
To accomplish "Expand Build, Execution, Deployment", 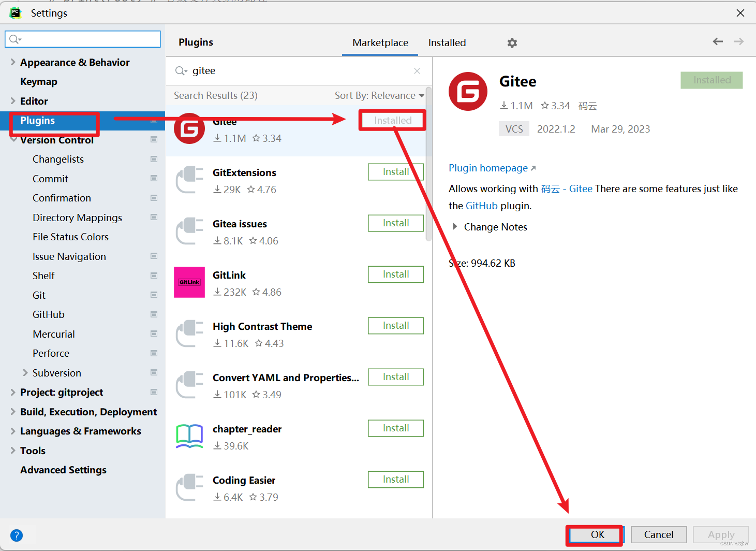I will pyautogui.click(x=13, y=412).
